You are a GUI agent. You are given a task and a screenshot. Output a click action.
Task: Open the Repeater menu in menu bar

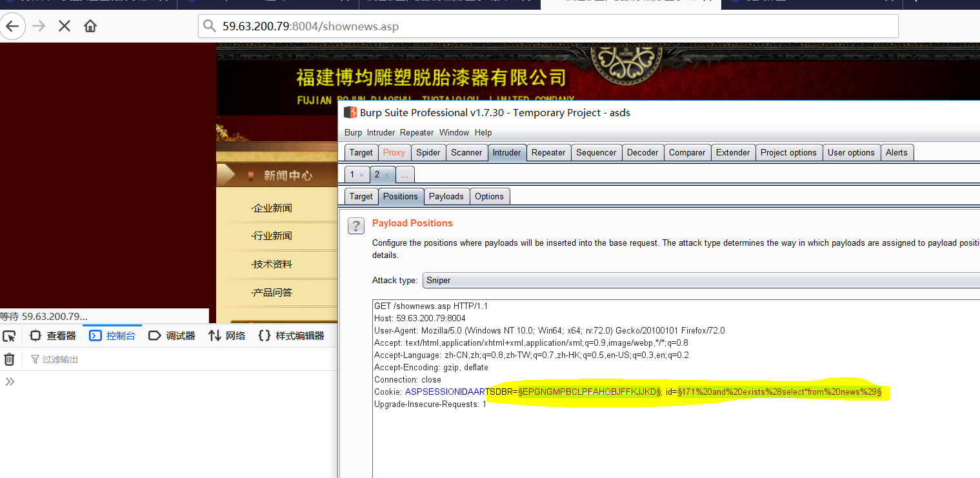click(417, 132)
